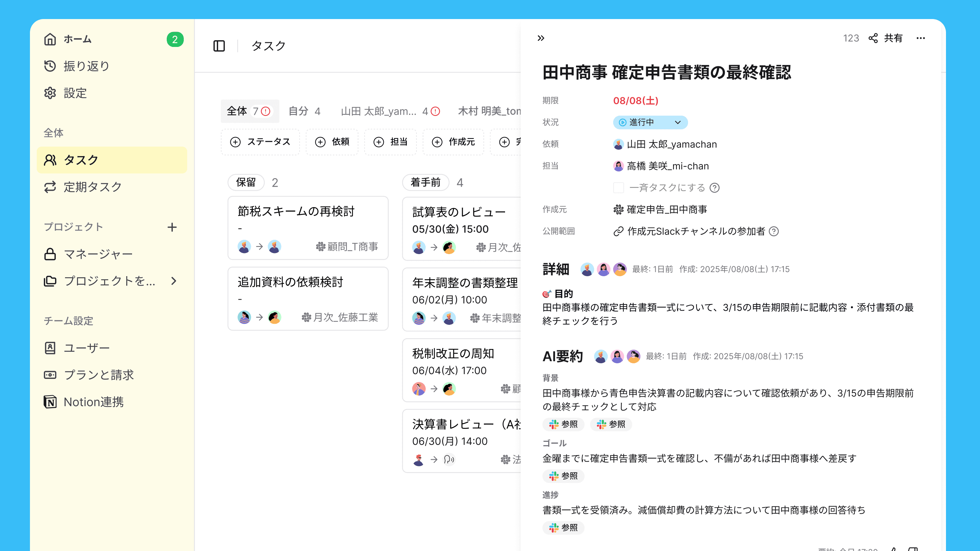Open the 節税スキームの再検討 task card

307,228
